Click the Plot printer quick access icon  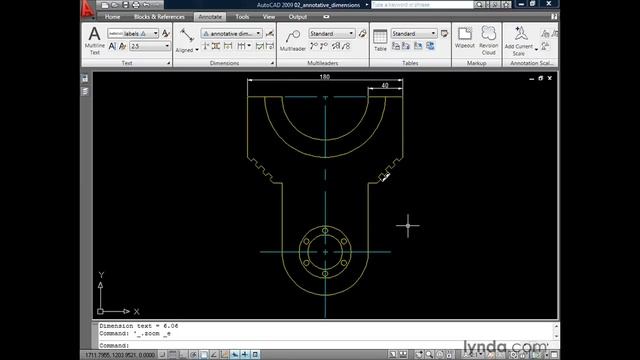pos(136,5)
